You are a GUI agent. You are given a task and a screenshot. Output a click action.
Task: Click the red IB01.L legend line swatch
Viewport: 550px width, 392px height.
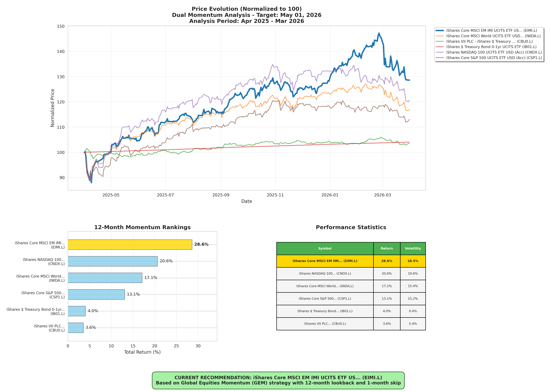(439, 47)
